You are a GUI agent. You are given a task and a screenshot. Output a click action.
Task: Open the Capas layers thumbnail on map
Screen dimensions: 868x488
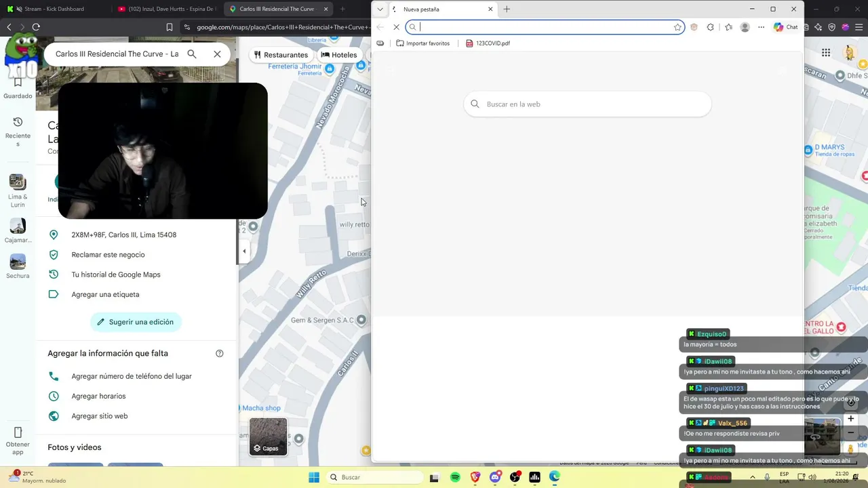point(268,436)
